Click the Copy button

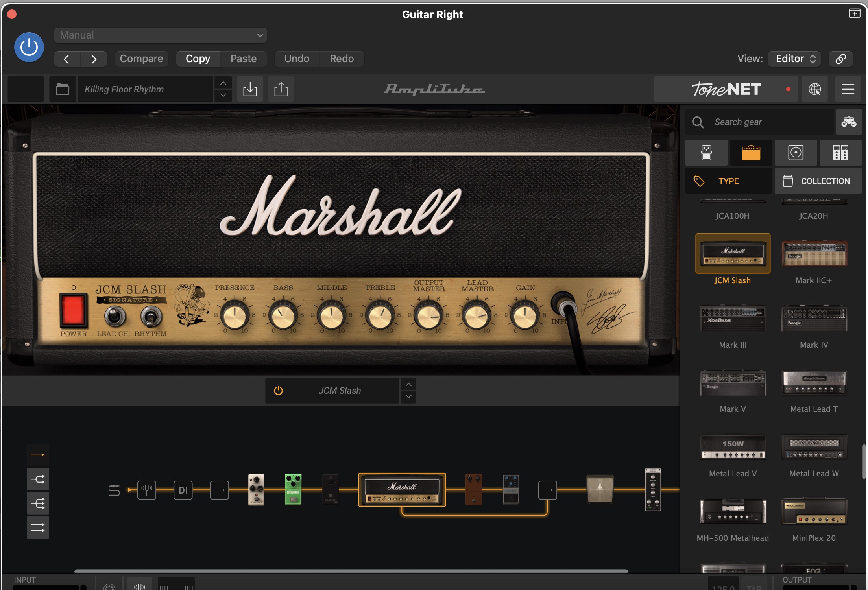pyautogui.click(x=198, y=59)
